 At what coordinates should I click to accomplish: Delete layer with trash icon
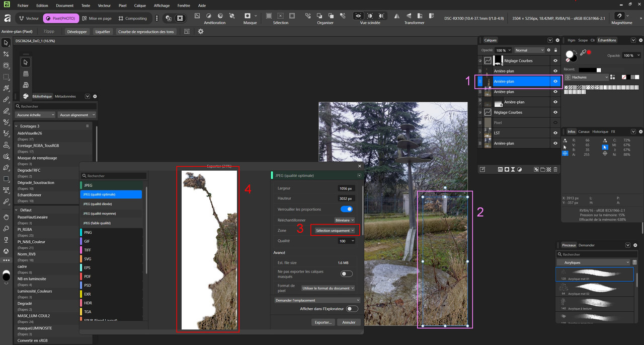(x=555, y=170)
